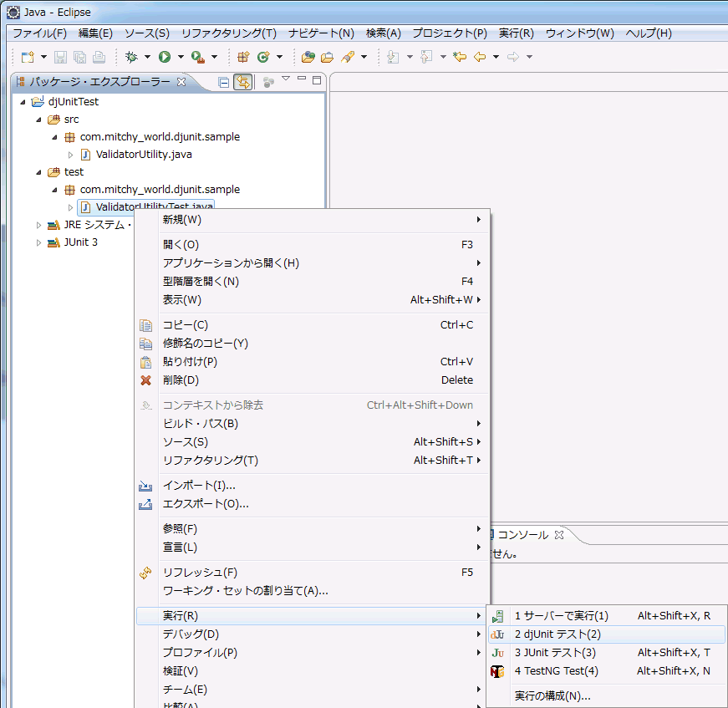Open dropdown next to External Tools icon
Screen dimensions: 728x708
[214, 57]
